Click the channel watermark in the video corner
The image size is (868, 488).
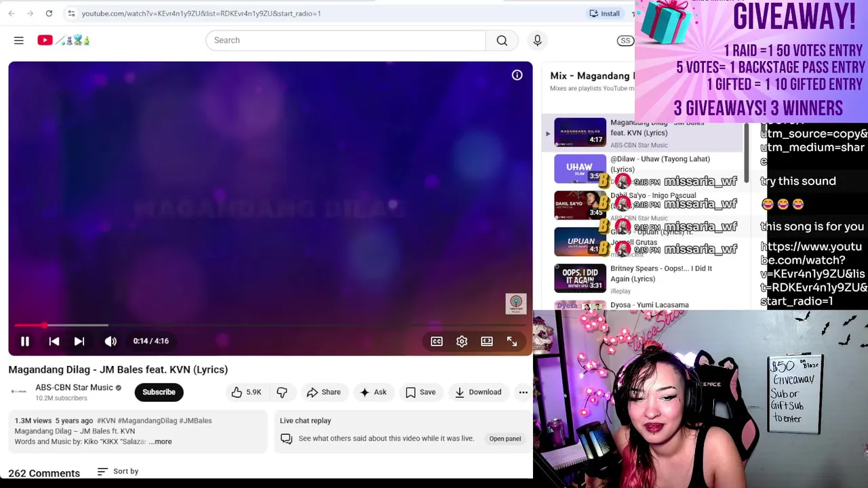coord(516,303)
